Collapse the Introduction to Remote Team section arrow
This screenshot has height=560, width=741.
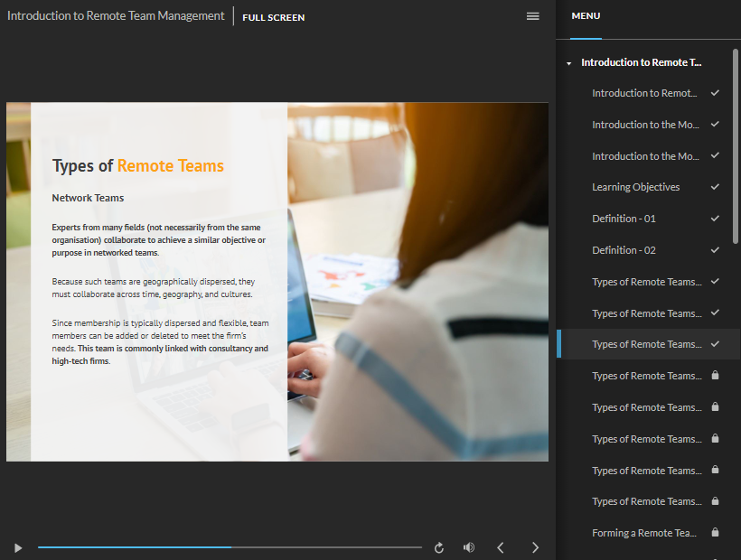(568, 63)
